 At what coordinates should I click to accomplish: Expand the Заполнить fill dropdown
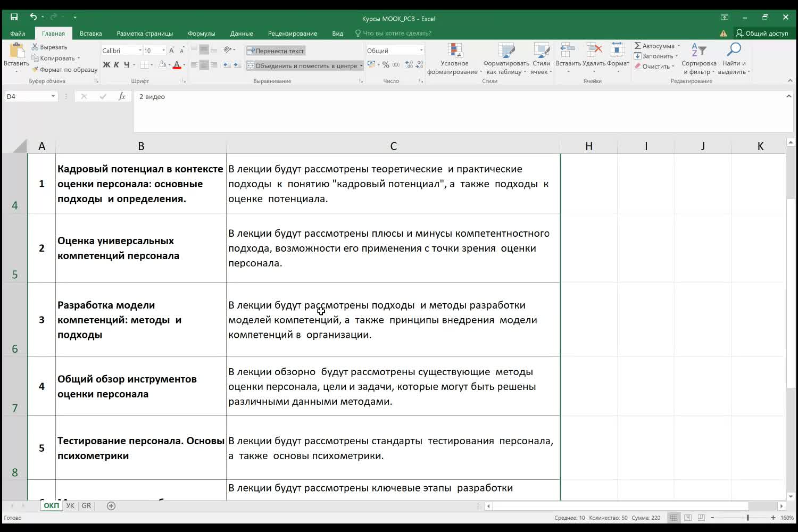coord(677,56)
